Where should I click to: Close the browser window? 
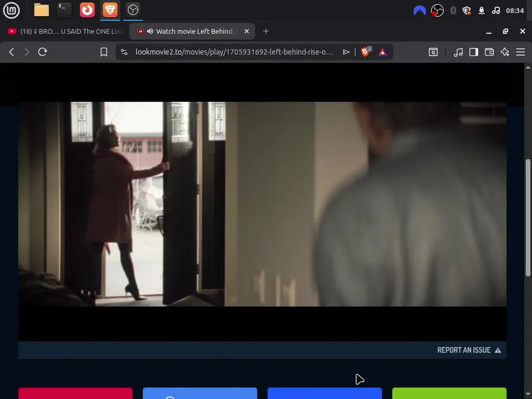coord(523,31)
